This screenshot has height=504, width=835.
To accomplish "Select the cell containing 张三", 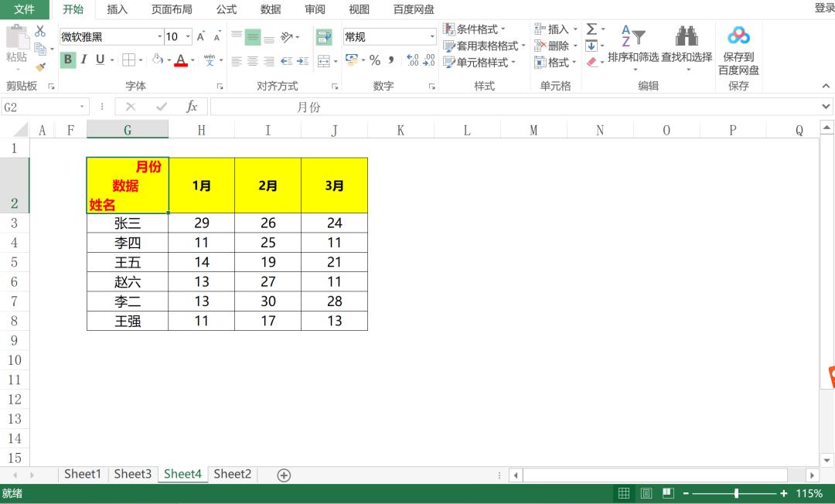I will pos(127,223).
